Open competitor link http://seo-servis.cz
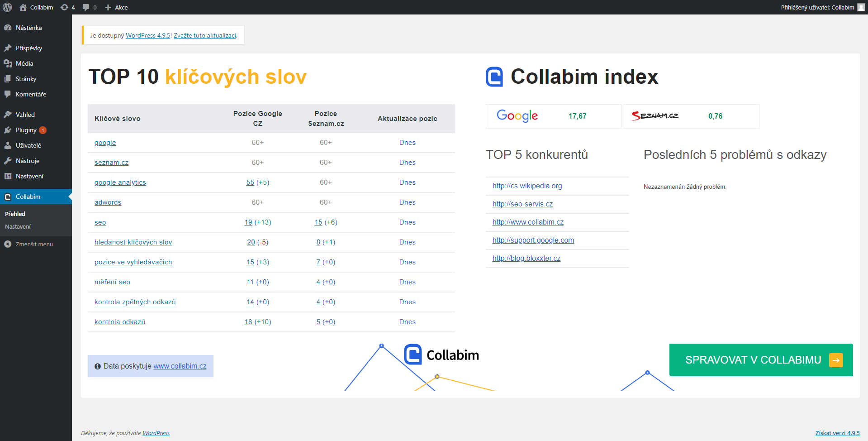 click(522, 204)
